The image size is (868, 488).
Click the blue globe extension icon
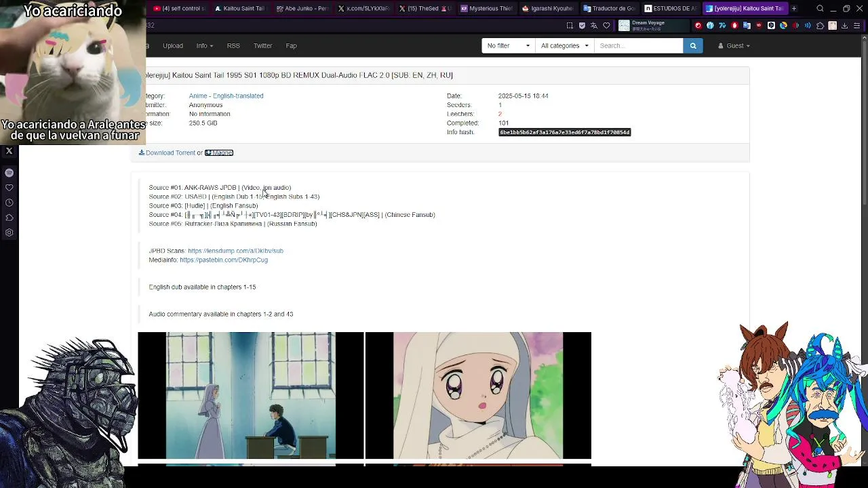(x=710, y=26)
